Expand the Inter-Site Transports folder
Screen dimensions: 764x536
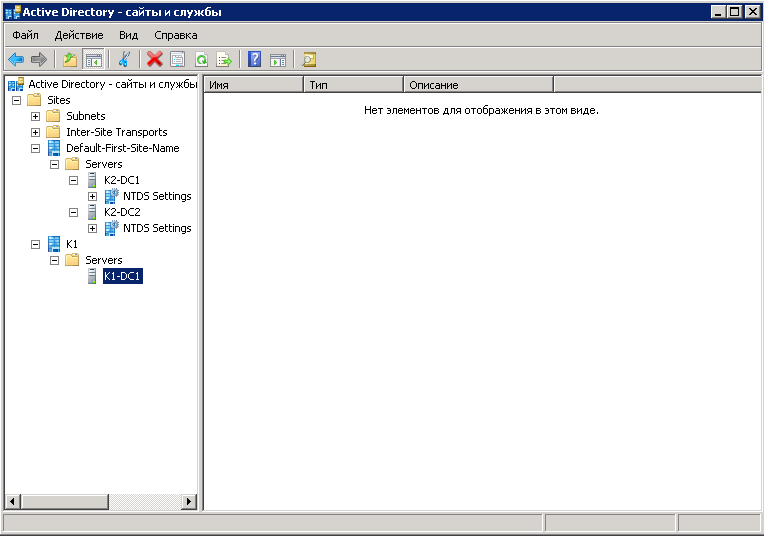[36, 133]
